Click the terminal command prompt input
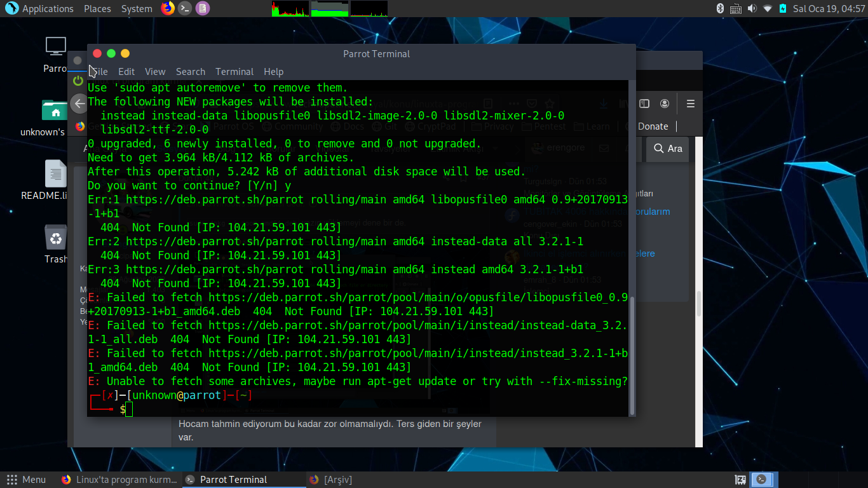 click(x=129, y=409)
